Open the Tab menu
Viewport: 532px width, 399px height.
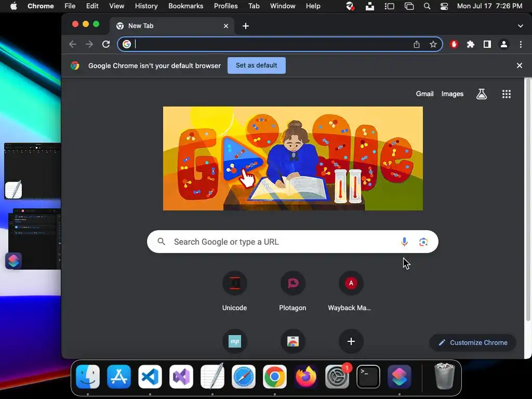[x=254, y=6]
